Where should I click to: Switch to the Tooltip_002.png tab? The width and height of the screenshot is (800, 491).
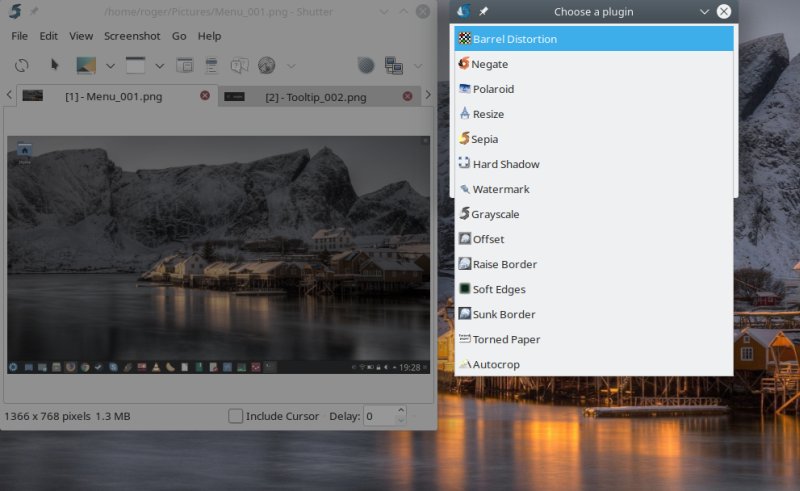315,97
